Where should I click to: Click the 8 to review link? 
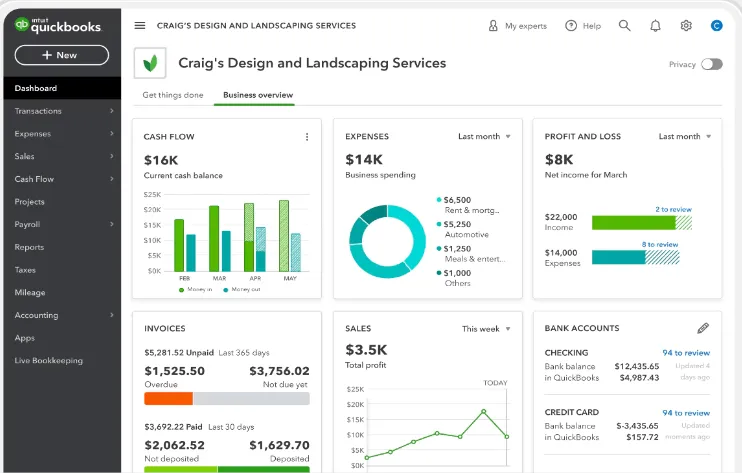pyautogui.click(x=660, y=244)
